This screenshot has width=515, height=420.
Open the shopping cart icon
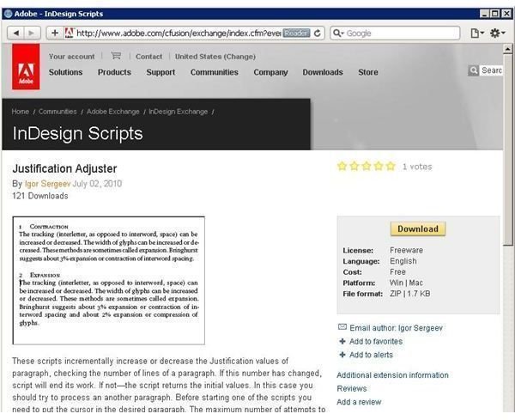116,56
